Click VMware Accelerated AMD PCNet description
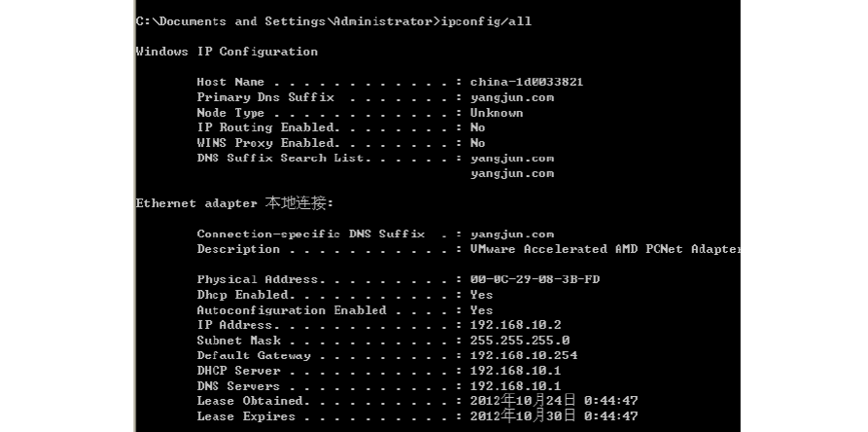Screen dimensions: 868x432 605,249
